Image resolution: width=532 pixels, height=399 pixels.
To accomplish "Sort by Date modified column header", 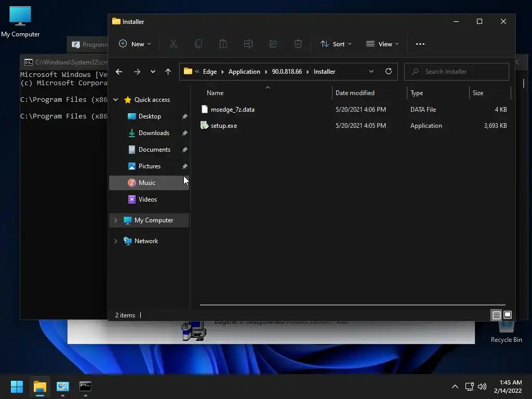I will pyautogui.click(x=355, y=93).
